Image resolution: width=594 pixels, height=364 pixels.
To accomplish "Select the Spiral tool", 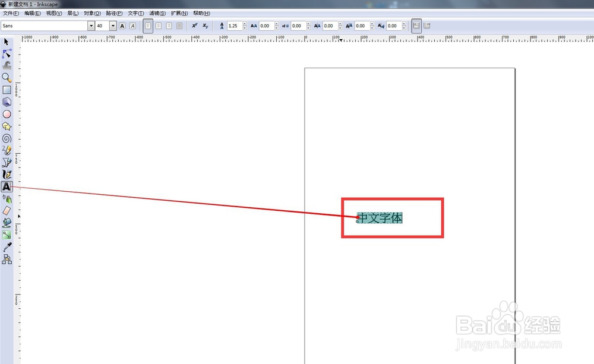I will [7, 138].
